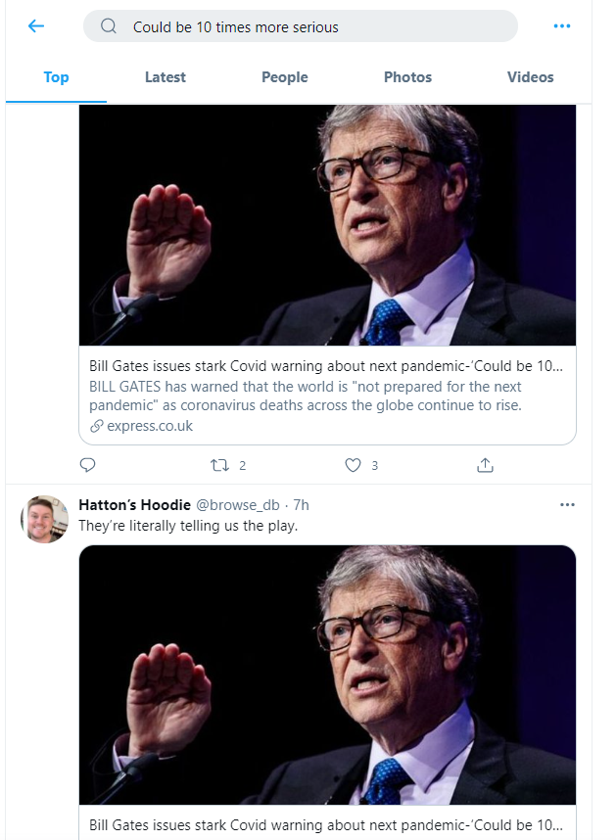Open the search options three-dot menu
Viewport: 616px width, 840px height.
click(x=561, y=26)
